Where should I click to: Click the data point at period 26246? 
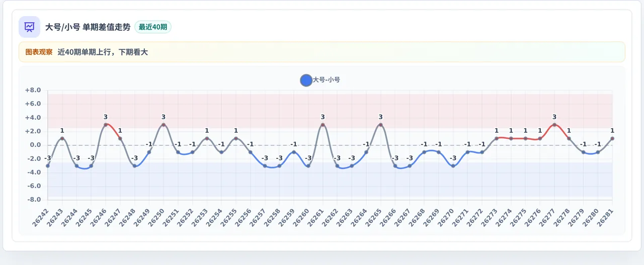[106, 125]
